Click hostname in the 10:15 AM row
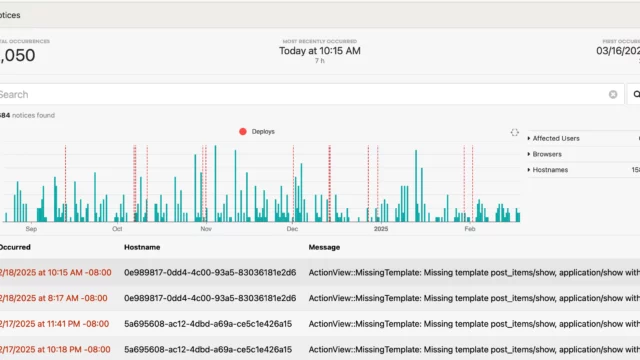This screenshot has height=360, width=640. (210, 272)
